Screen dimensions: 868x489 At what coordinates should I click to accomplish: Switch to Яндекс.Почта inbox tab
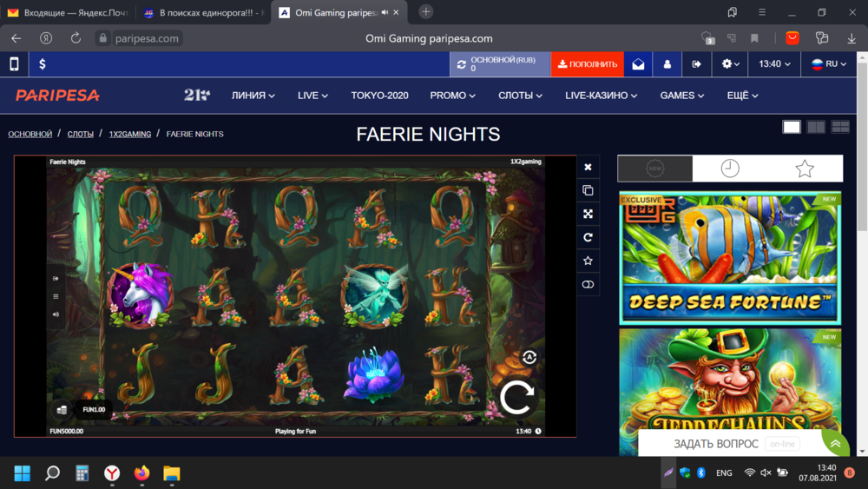pos(68,12)
